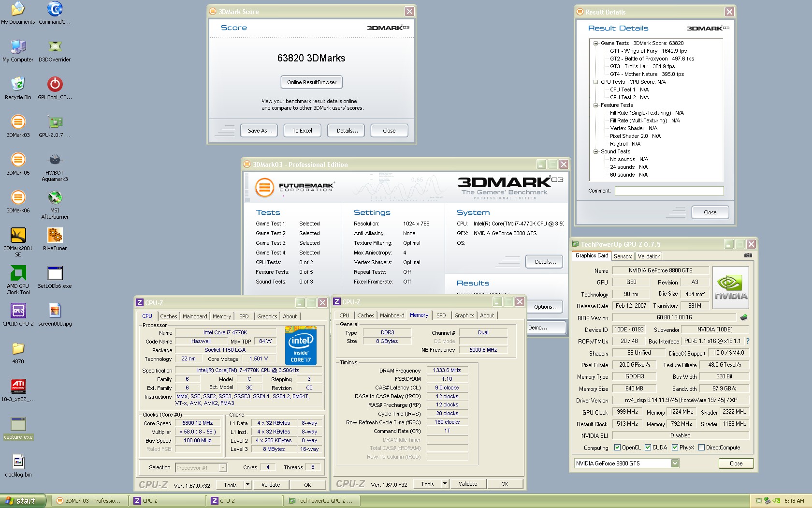812x508 pixels.
Task: Launch GPU-Z.0.7 desktop shortcut
Action: [x=55, y=126]
